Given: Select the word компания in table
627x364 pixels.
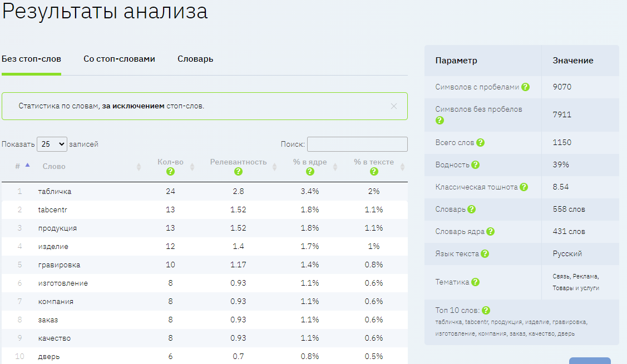Looking at the screenshot, I should click(56, 302).
